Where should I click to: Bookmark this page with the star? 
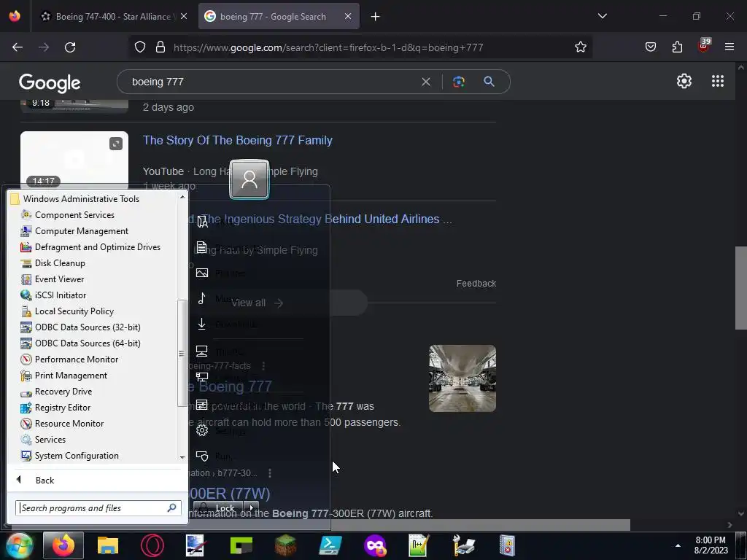pos(580,47)
